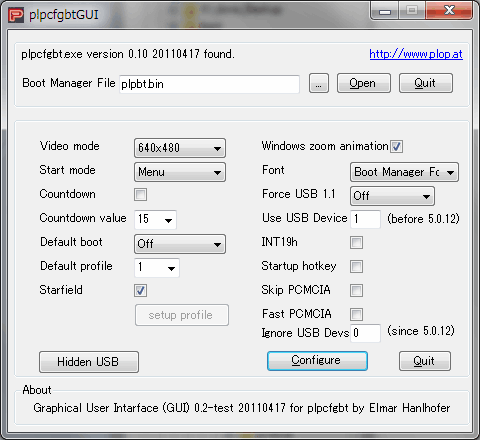This screenshot has width=480, height=440.
Task: Check the Skip PCMCIA option
Action: point(356,290)
